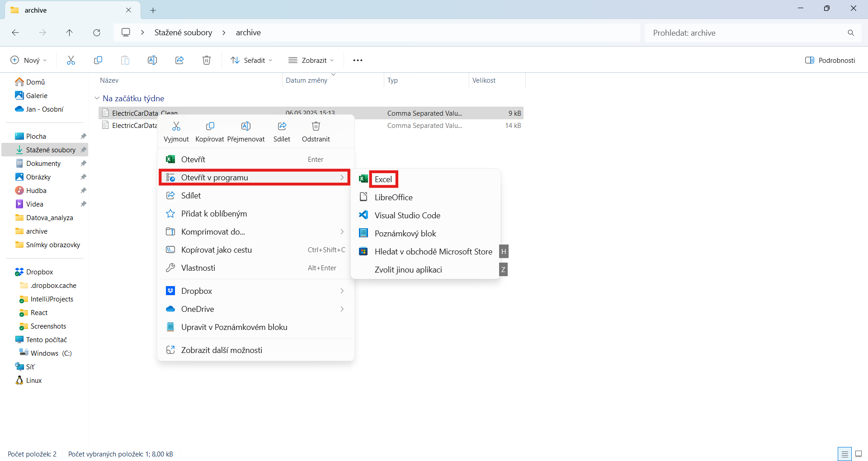Screen dimensions: 868x461
Task: Switch to details list view in status bar
Action: (x=844, y=454)
